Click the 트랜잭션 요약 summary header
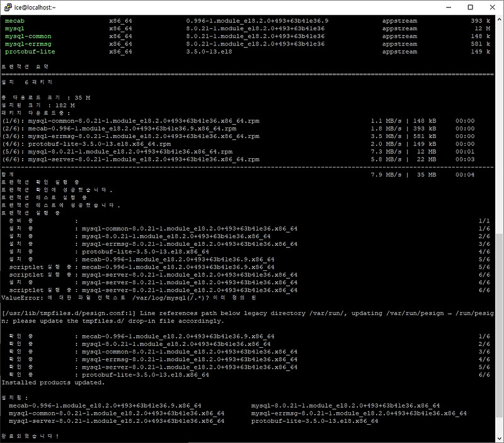 pos(25,65)
